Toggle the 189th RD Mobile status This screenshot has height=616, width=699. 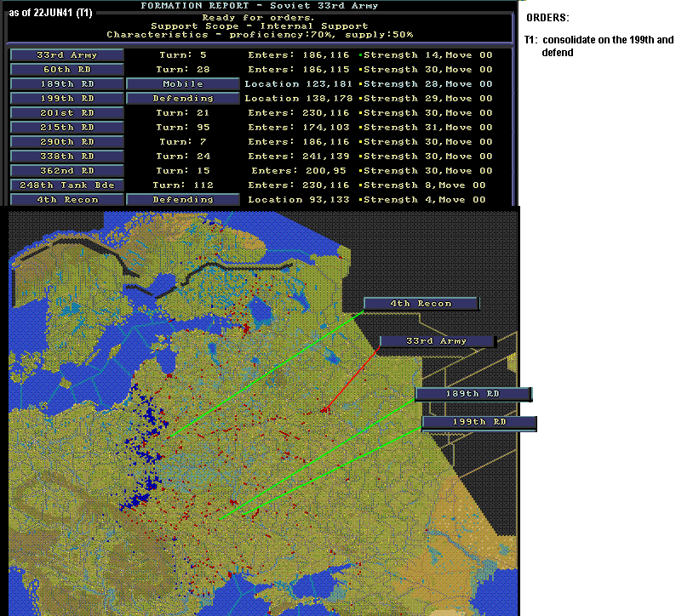tap(183, 84)
